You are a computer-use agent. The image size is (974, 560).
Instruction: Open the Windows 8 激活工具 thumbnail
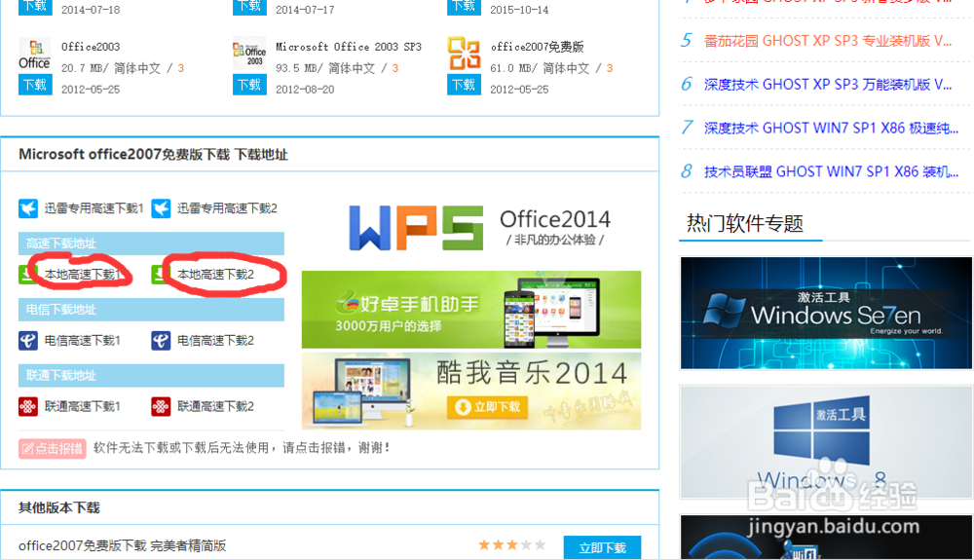826,442
